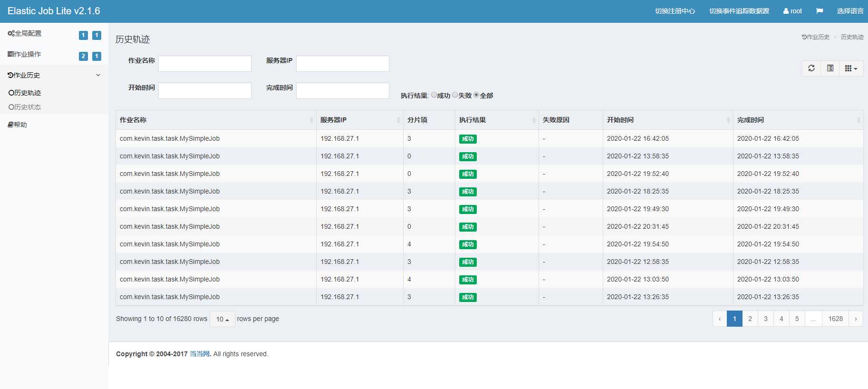The height and width of the screenshot is (389, 868).
Task: Click the second badge beside 全局配置
Action: 96,35
